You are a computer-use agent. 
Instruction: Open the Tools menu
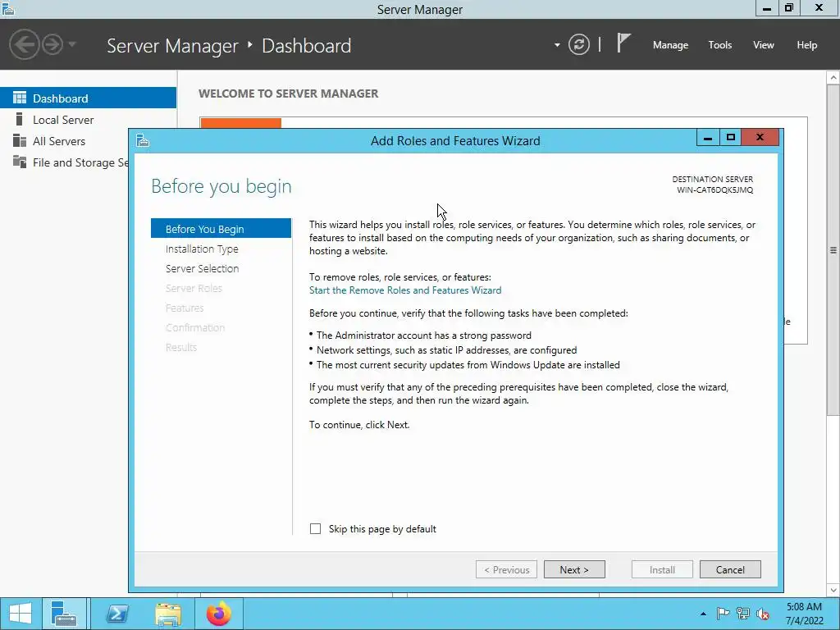tap(720, 45)
